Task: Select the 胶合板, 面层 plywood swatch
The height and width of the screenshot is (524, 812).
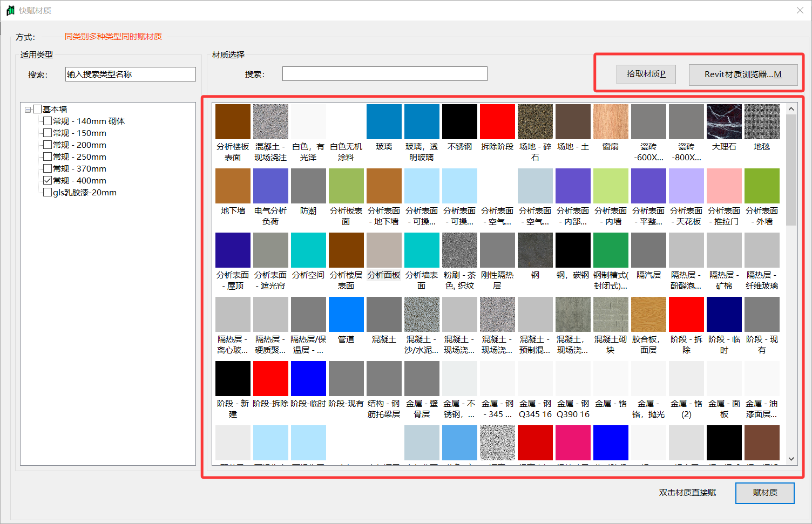Action: click(648, 315)
